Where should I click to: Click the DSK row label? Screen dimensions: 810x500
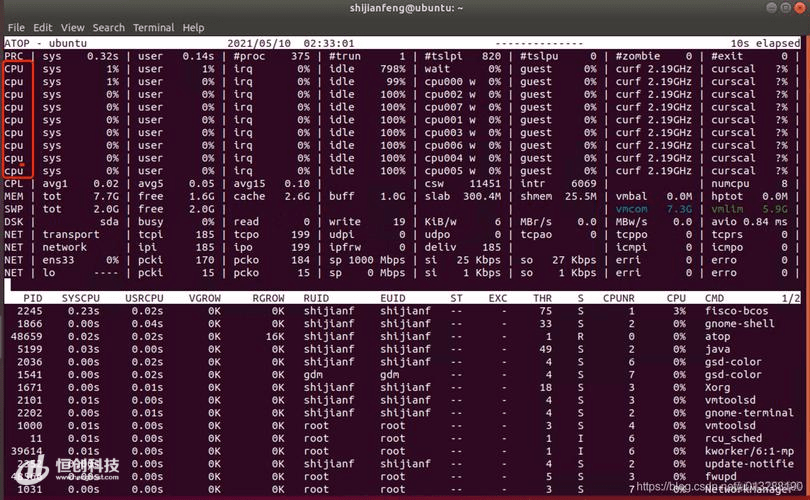pyautogui.click(x=14, y=222)
